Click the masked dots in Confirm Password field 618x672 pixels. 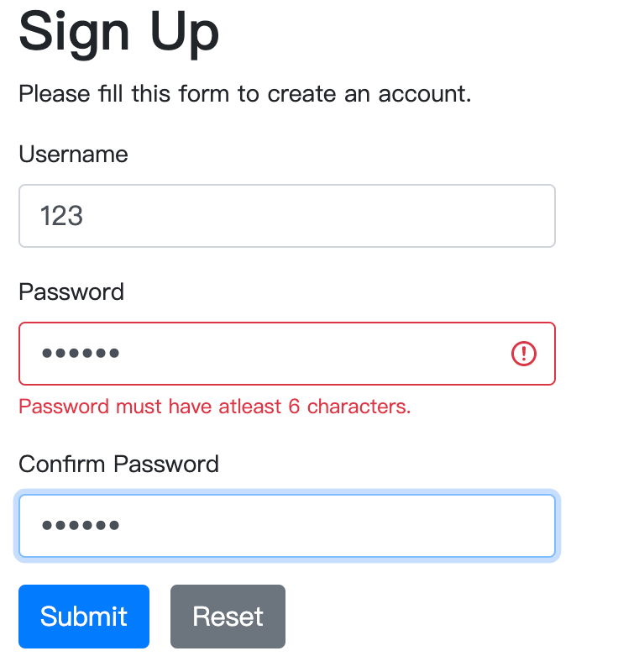[81, 526]
